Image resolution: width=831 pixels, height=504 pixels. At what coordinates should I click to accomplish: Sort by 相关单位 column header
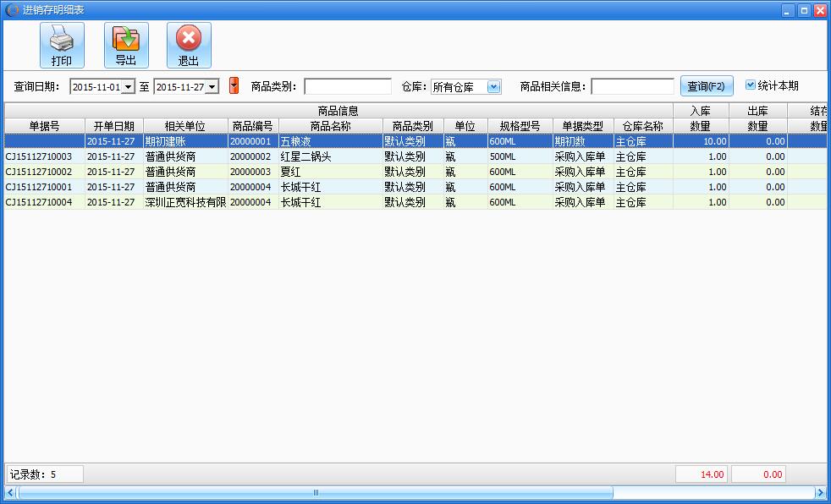coord(185,126)
